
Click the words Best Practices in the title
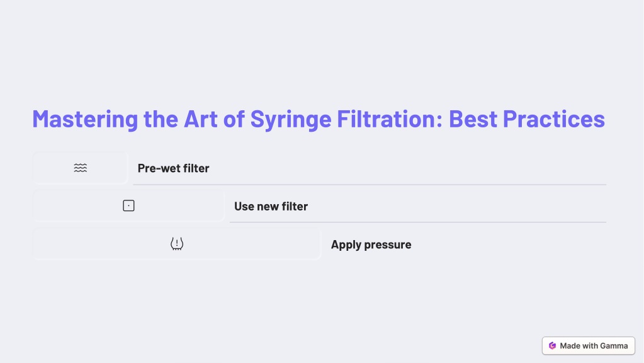coord(526,119)
